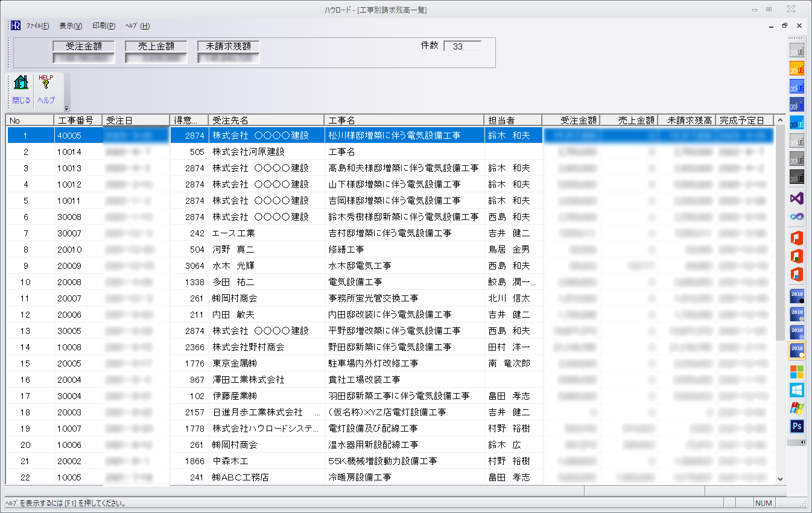The width and height of the screenshot is (812, 513).
Task: Select the orange prof-UIS theme icon
Action: pyautogui.click(x=797, y=69)
